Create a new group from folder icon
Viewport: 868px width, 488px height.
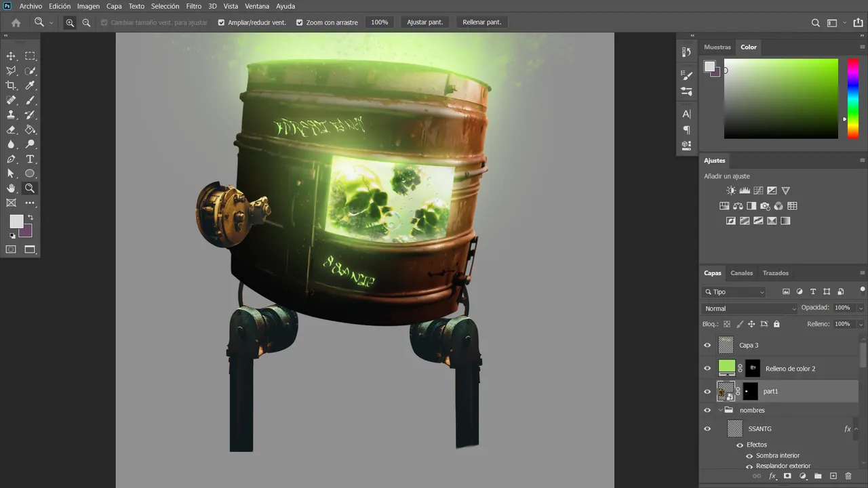pyautogui.click(x=818, y=476)
